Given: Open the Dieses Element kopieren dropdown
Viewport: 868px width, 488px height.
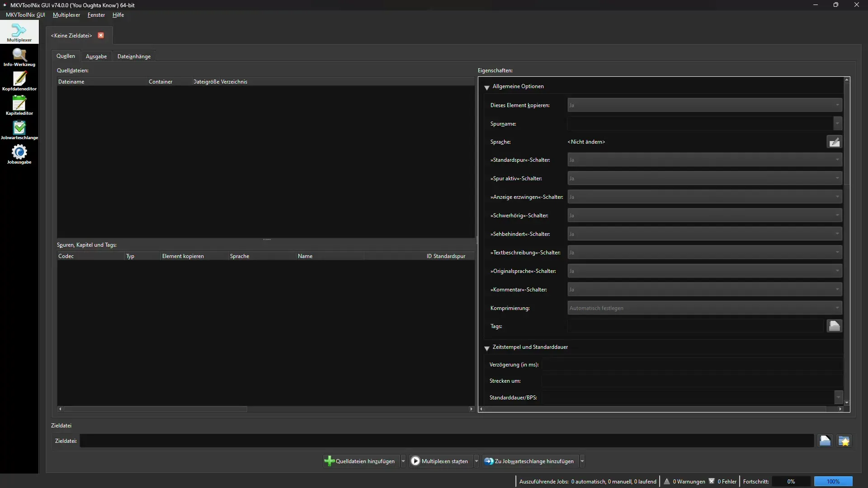Looking at the screenshot, I should (x=704, y=105).
